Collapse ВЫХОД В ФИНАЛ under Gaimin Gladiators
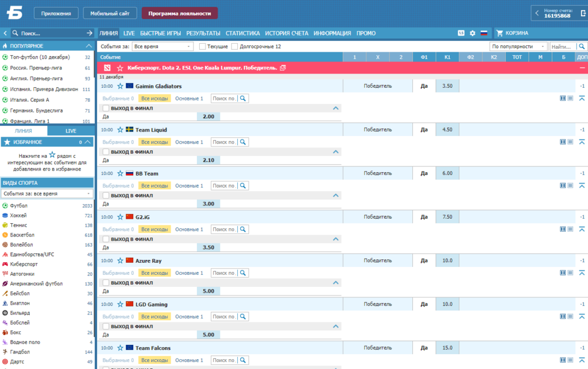Image resolution: width=588 pixels, height=369 pixels. tap(335, 108)
